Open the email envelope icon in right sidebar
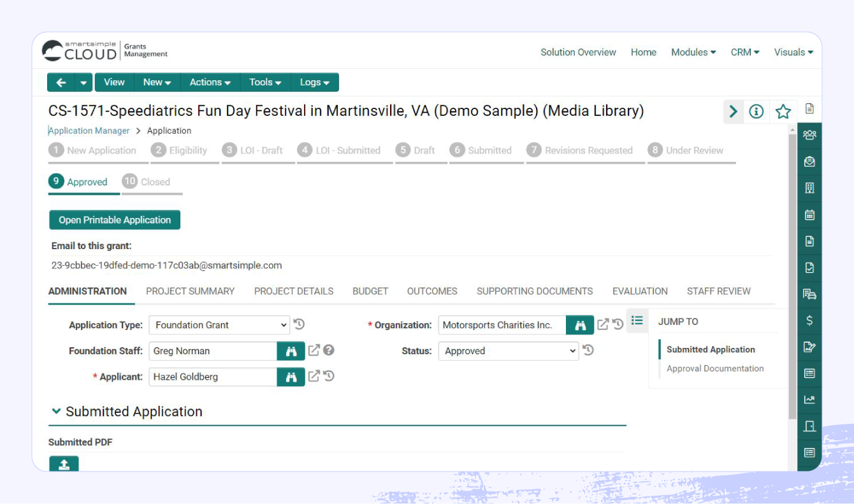This screenshot has height=504, width=854. click(809, 161)
